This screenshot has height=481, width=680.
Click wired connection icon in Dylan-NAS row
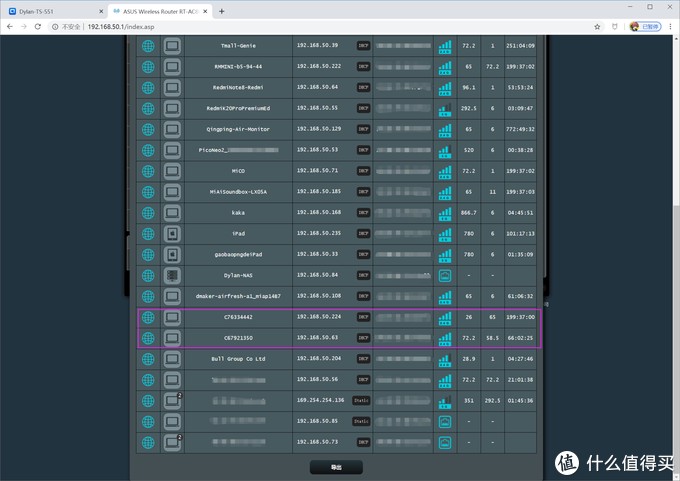[x=445, y=275]
